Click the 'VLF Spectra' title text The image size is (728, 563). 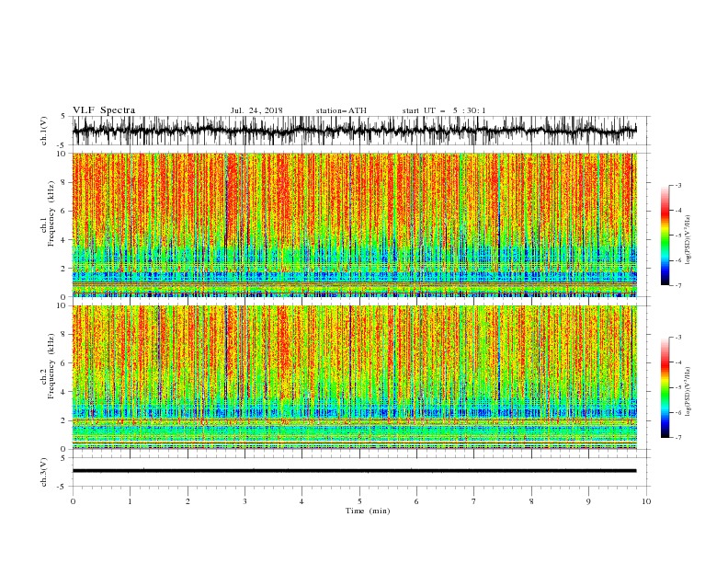(x=104, y=110)
